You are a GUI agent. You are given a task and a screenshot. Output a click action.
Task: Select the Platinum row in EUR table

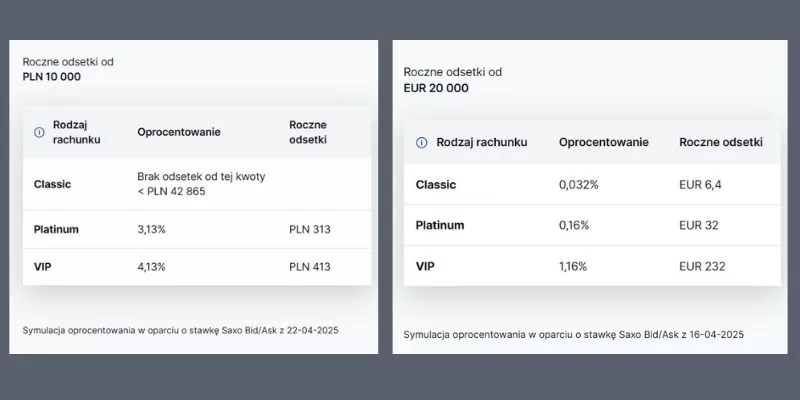click(x=592, y=226)
